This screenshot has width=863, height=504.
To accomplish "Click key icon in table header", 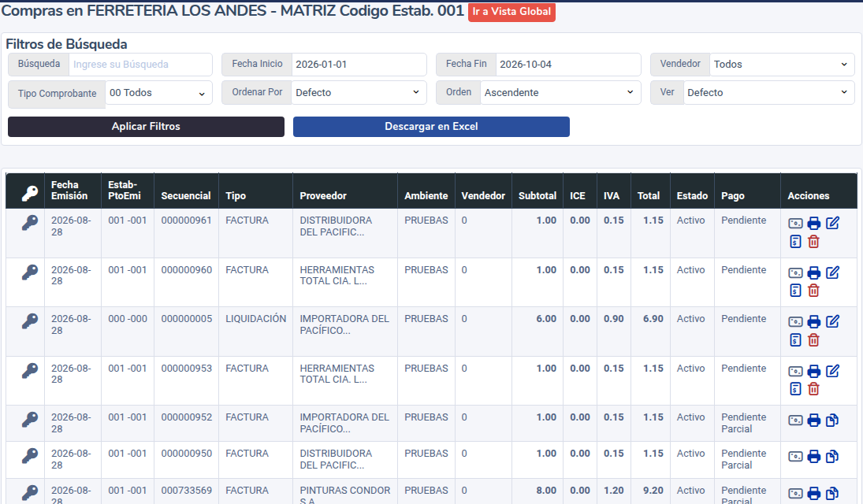I will pyautogui.click(x=30, y=193).
